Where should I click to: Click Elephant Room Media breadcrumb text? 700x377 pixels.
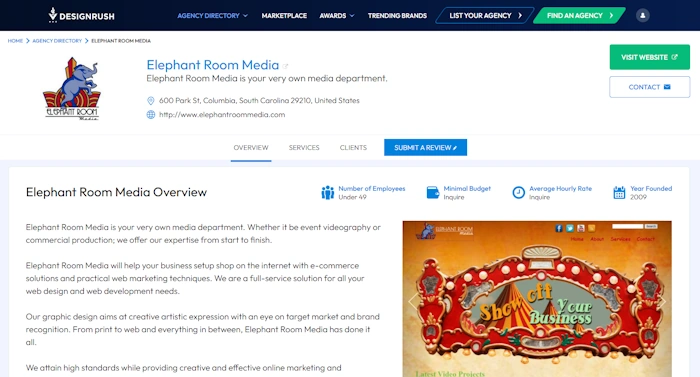pyautogui.click(x=121, y=41)
